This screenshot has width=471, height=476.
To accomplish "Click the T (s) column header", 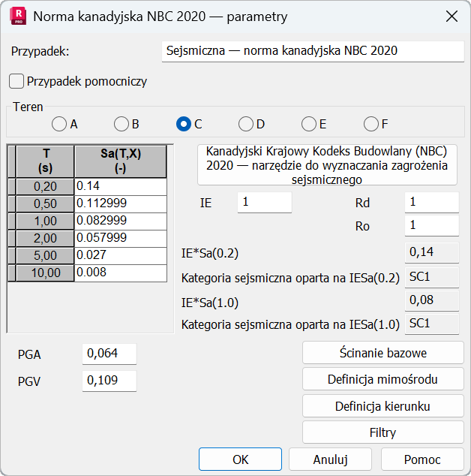I will pos(45,161).
